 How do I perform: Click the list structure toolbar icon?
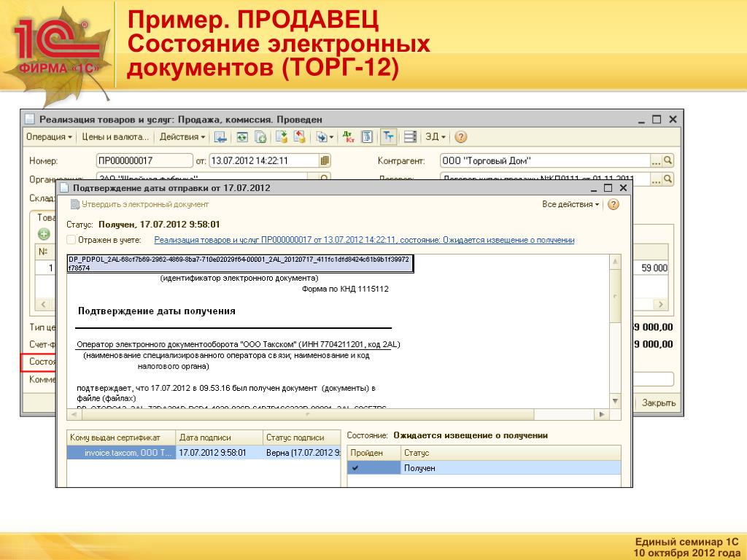point(410,137)
